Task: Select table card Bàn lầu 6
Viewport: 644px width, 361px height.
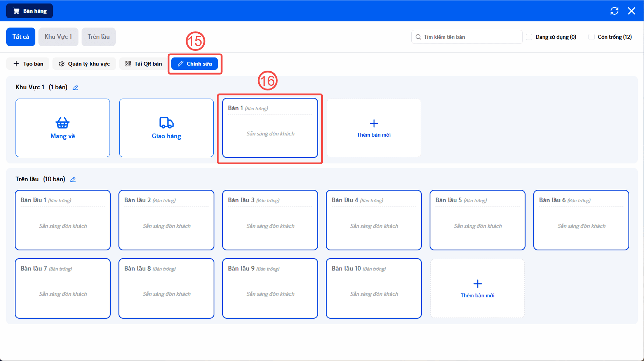Action: (x=581, y=220)
